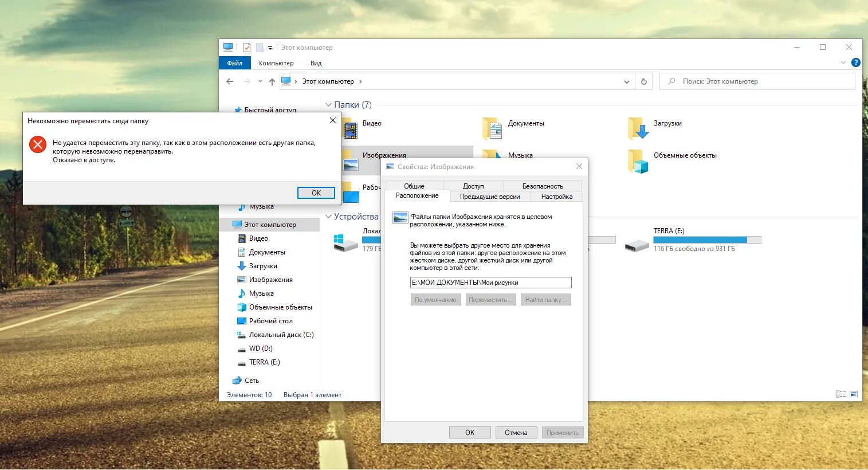Collapse the Устройства group header
The height and width of the screenshot is (470, 868).
pyautogui.click(x=328, y=217)
